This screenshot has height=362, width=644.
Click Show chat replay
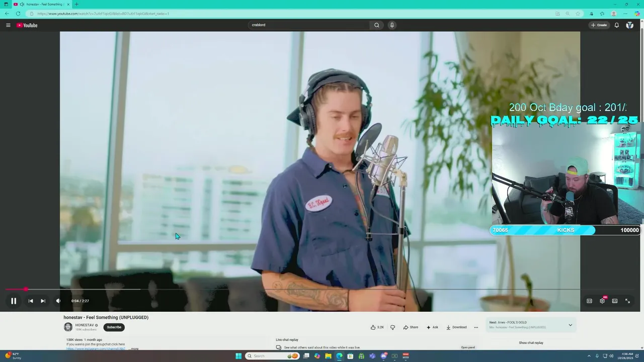(x=531, y=343)
